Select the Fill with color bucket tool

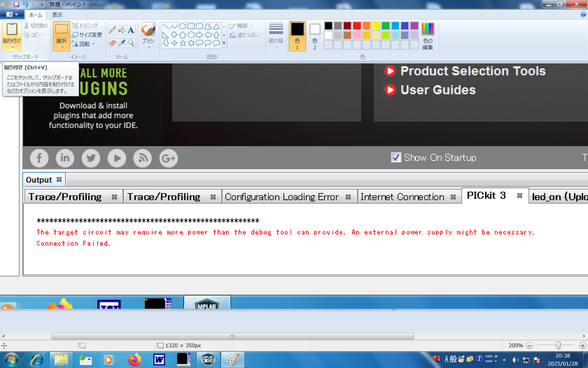click(x=122, y=30)
